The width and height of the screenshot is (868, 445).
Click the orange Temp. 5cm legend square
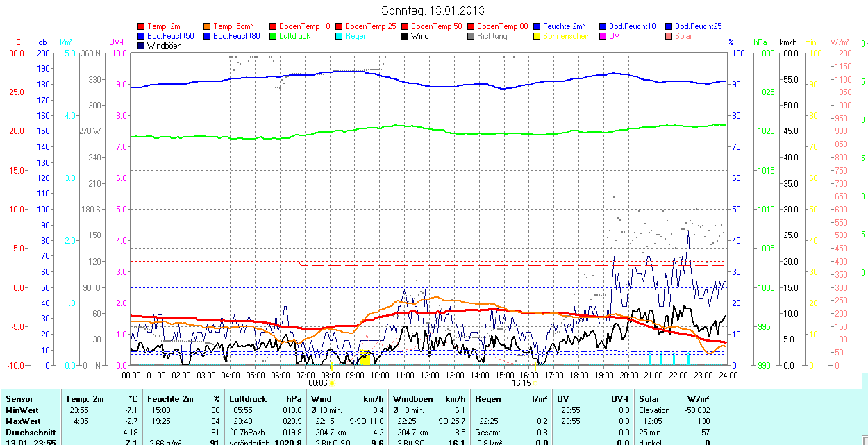coord(208,26)
